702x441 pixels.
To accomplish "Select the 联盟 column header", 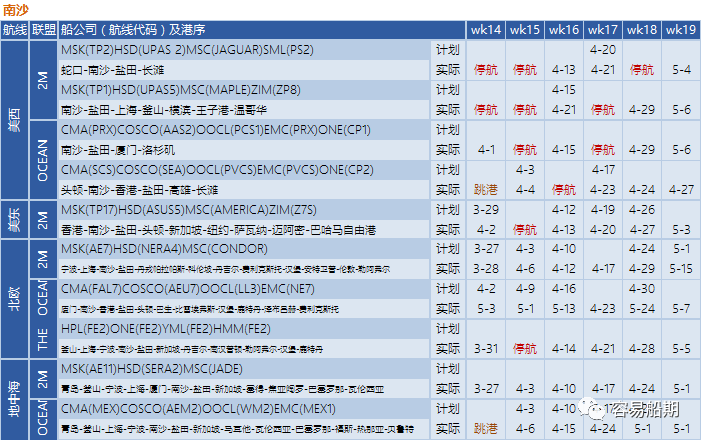I will tap(43, 30).
